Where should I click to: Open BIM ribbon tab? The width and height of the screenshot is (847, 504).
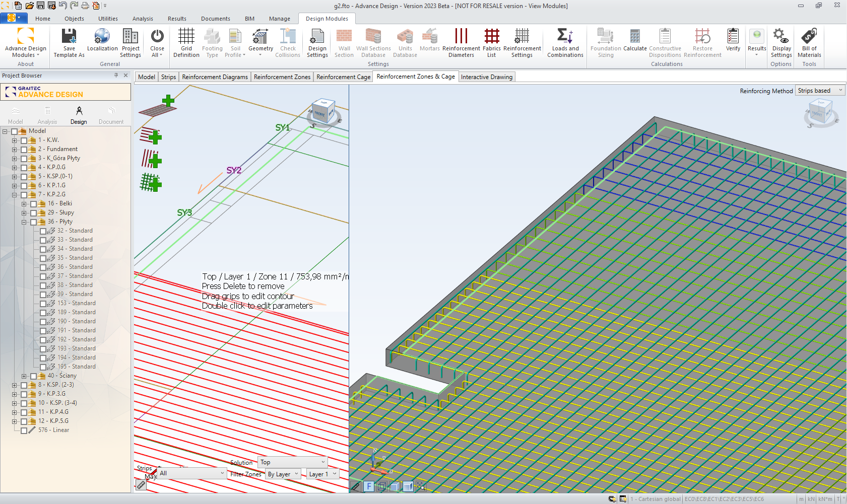[x=249, y=19]
